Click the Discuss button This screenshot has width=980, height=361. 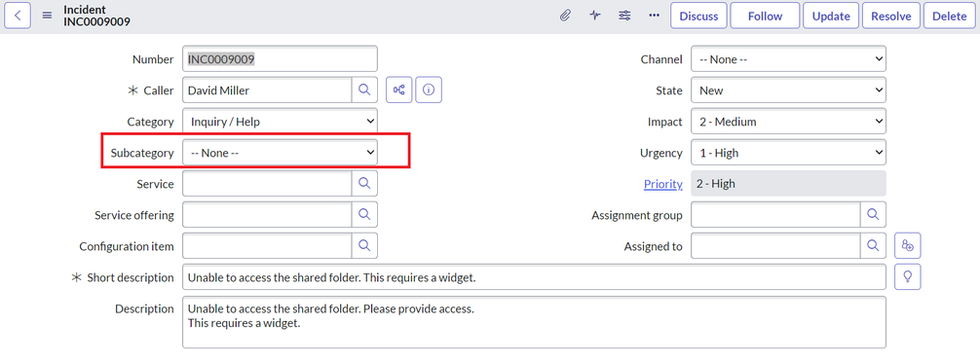point(698,16)
